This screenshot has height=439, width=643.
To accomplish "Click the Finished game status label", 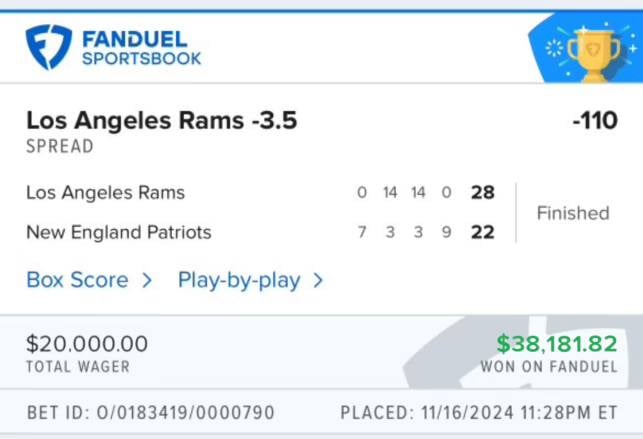I will [573, 213].
